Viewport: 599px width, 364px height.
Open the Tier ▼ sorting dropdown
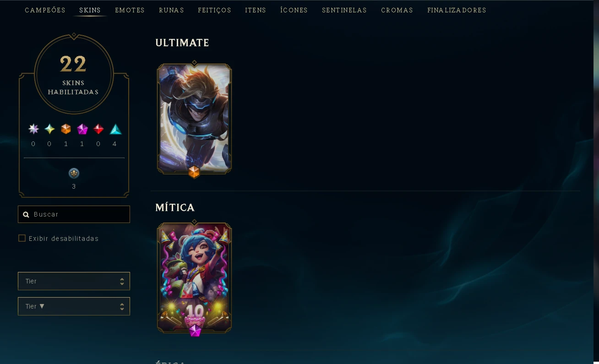pos(74,306)
